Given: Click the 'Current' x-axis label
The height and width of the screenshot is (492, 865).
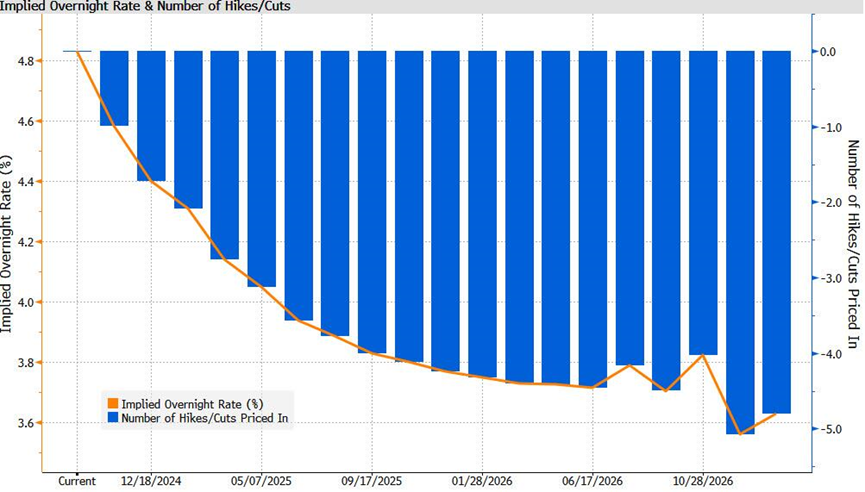Looking at the screenshot, I should [77, 481].
